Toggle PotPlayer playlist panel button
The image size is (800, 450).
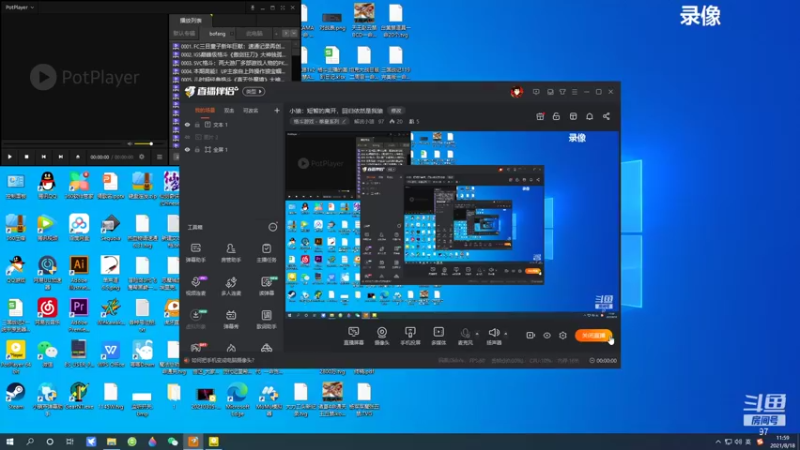[x=159, y=157]
